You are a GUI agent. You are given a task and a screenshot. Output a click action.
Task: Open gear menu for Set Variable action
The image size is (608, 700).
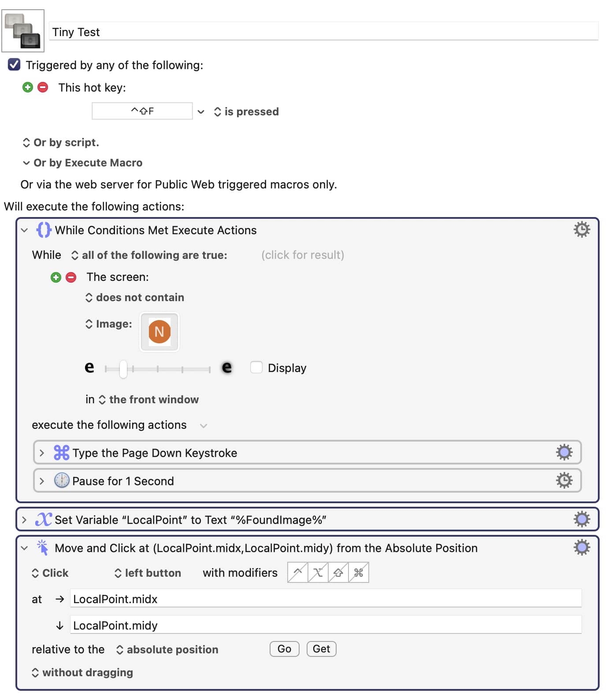click(x=582, y=519)
